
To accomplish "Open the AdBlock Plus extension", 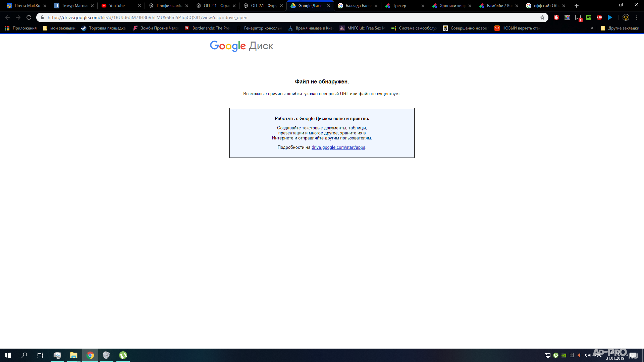I will [x=599, y=17].
